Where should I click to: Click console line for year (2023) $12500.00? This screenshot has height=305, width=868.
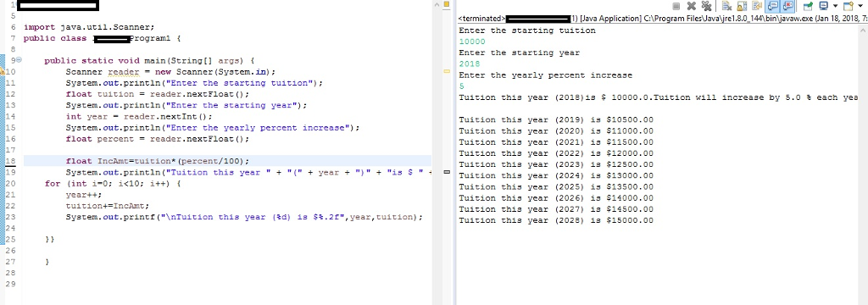pos(556,164)
